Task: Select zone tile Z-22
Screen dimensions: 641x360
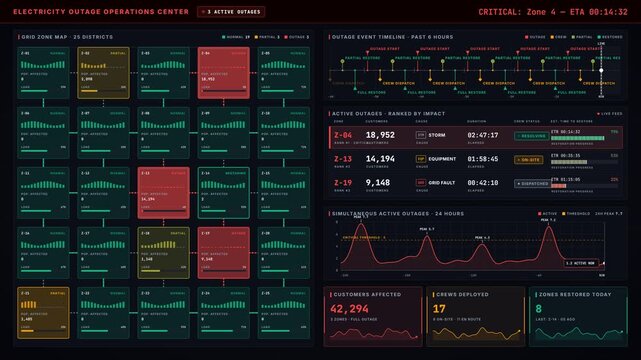Action: pos(103,313)
